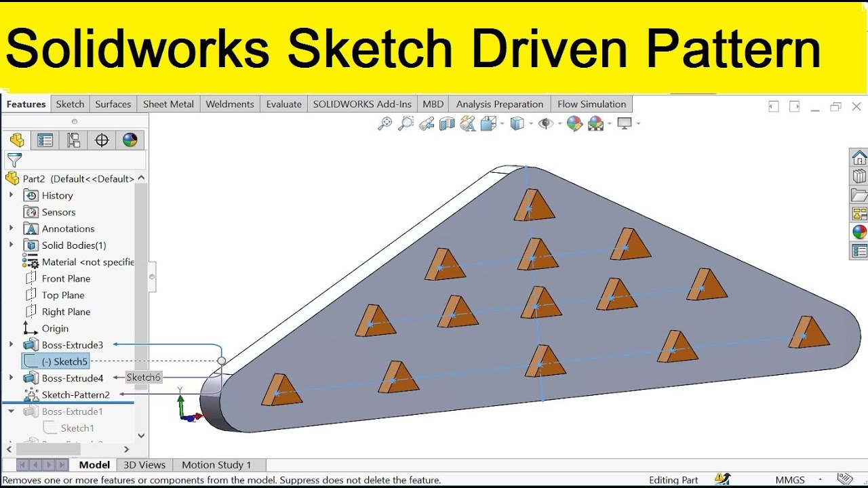
Task: Open Home in the task pane
Action: click(859, 158)
